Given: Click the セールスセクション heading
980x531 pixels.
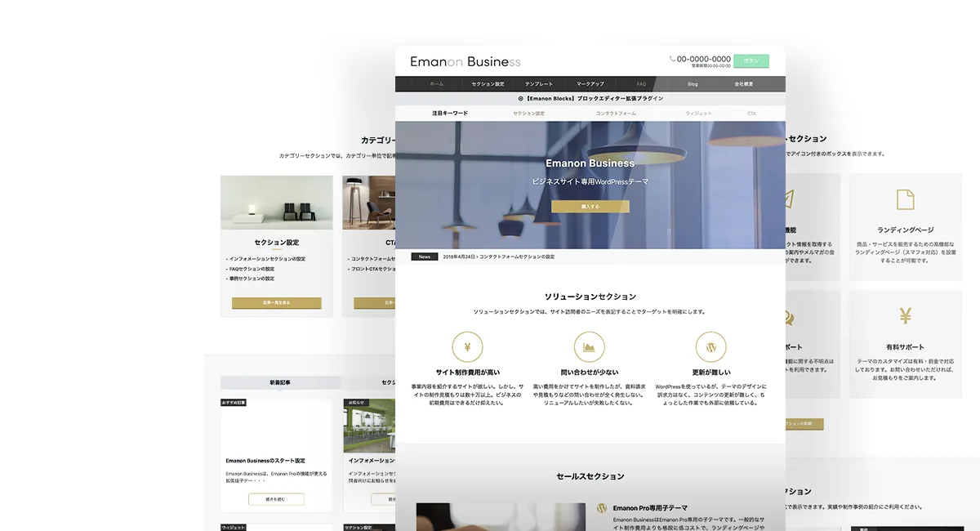Looking at the screenshot, I should tap(590, 476).
